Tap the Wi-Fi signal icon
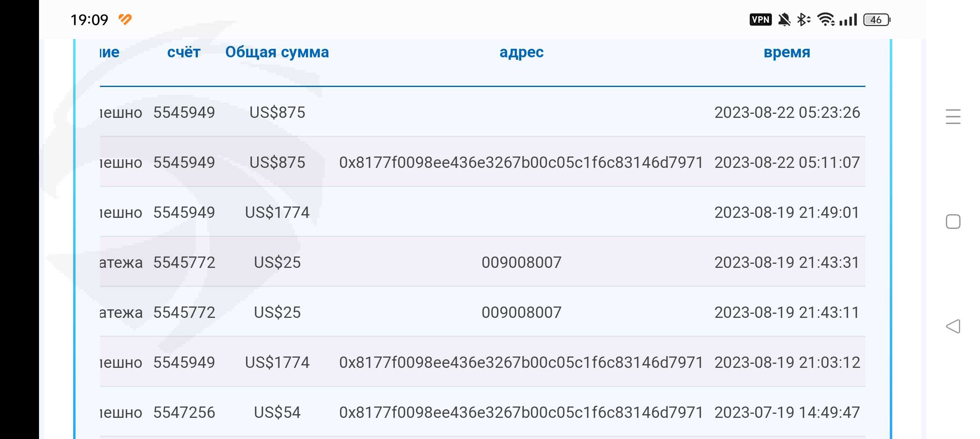The image size is (980, 439). click(826, 20)
